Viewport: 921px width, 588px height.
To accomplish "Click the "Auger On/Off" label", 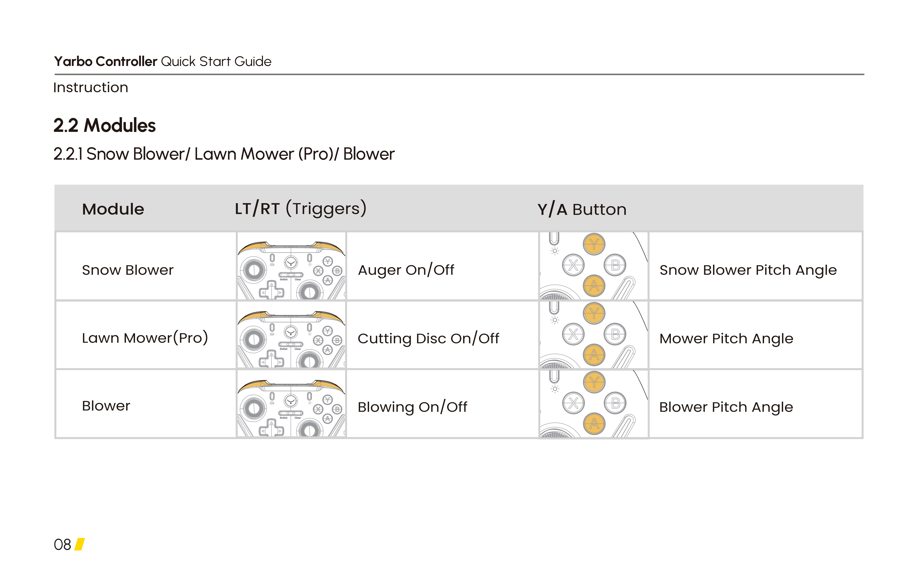I will click(x=406, y=270).
